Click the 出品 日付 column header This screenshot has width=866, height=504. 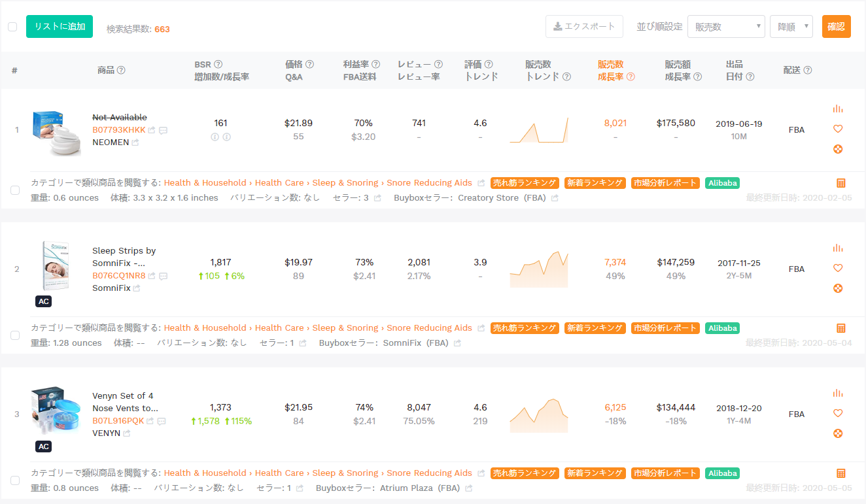pyautogui.click(x=740, y=70)
